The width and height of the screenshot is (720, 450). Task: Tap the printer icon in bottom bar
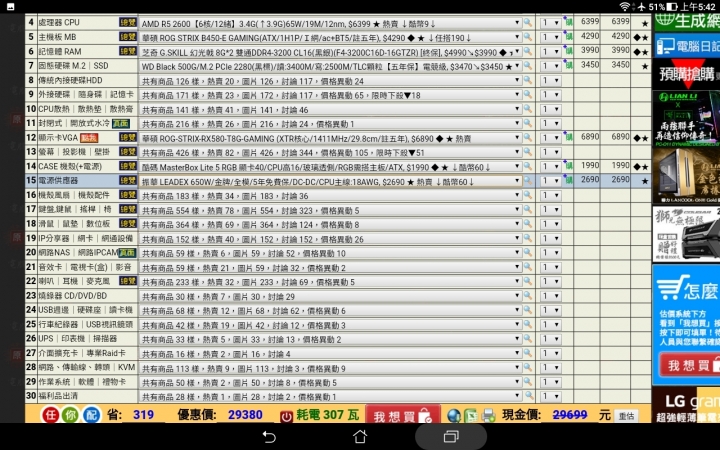pos(489,416)
